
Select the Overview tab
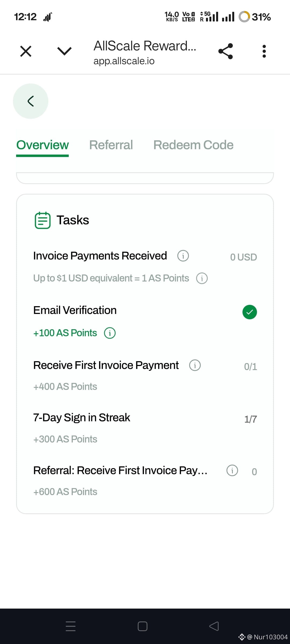pos(42,145)
